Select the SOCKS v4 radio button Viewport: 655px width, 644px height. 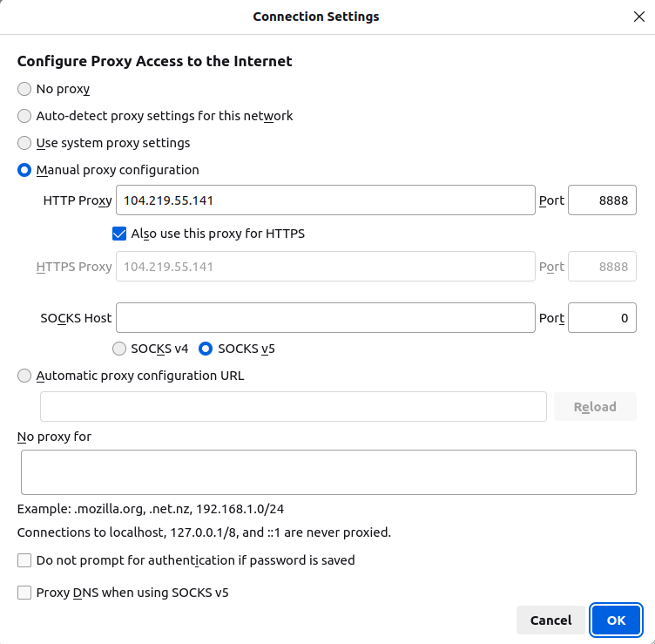[120, 349]
